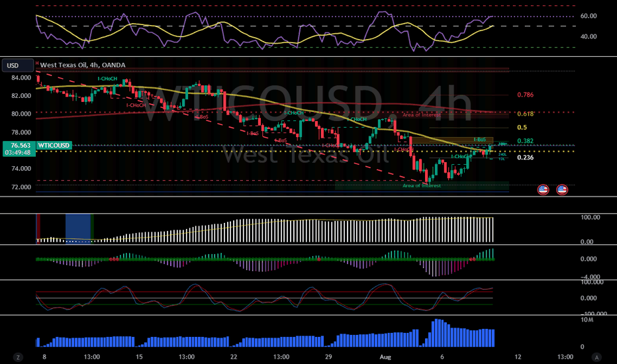Click the timezone Z icon
The width and height of the screenshot is (617, 364).
click(x=18, y=357)
